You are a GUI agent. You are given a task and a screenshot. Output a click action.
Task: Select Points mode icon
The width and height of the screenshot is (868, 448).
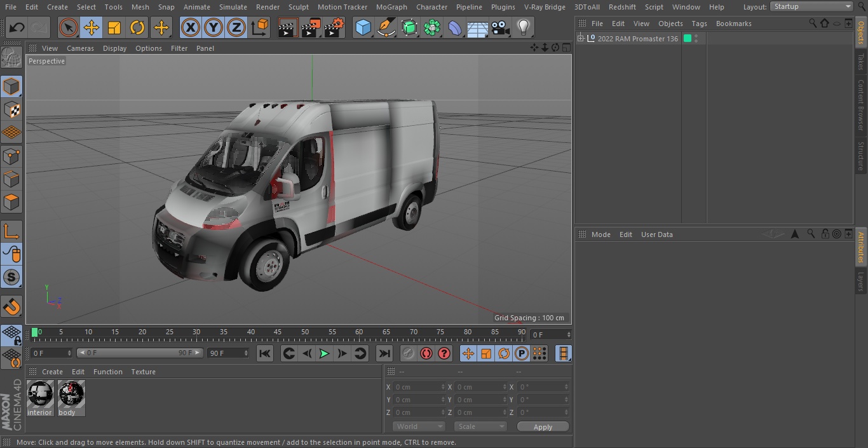(11, 156)
